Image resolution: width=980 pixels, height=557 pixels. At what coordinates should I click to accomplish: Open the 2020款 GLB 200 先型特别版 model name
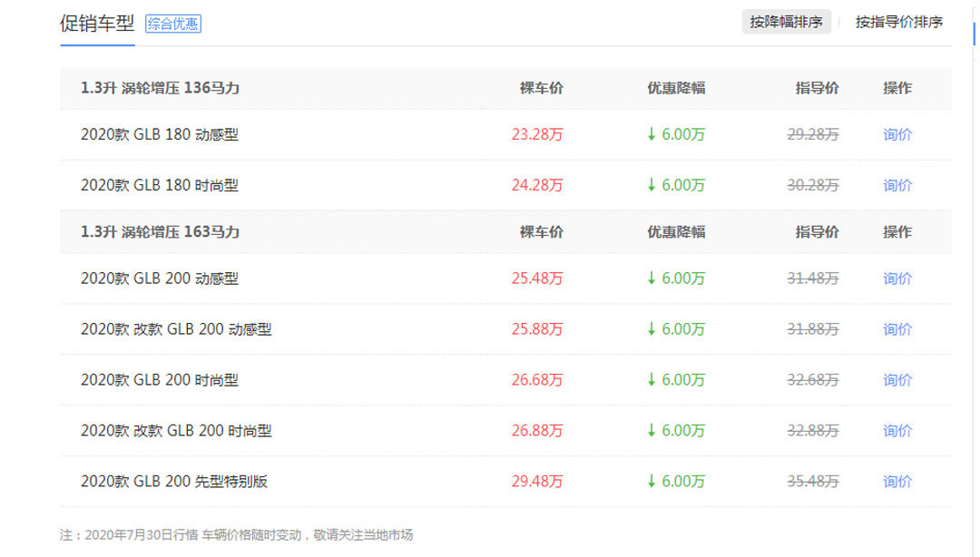pos(174,482)
